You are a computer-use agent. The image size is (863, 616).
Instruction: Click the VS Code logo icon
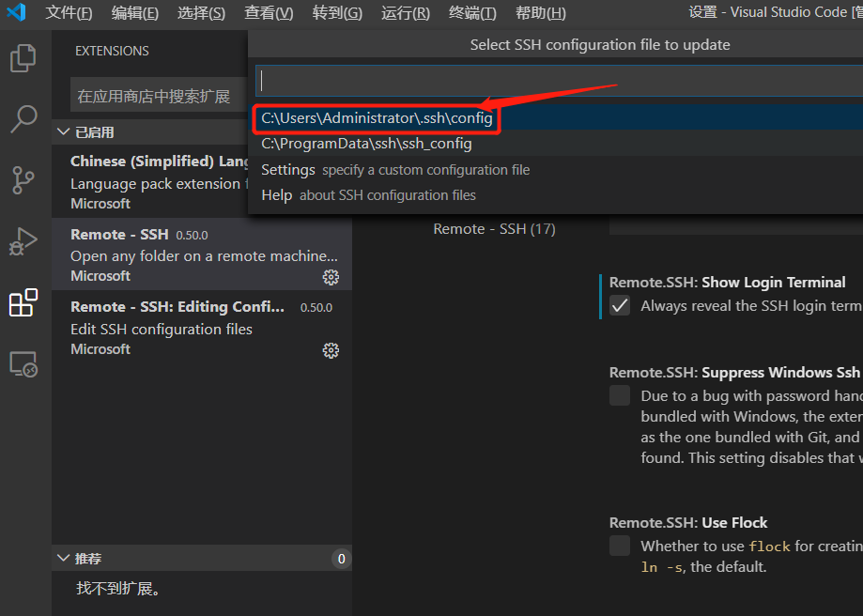point(17,12)
